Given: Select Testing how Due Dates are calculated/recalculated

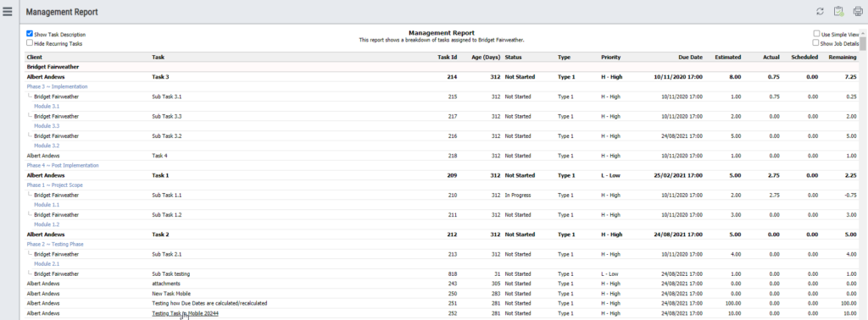Looking at the screenshot, I should coord(210,303).
